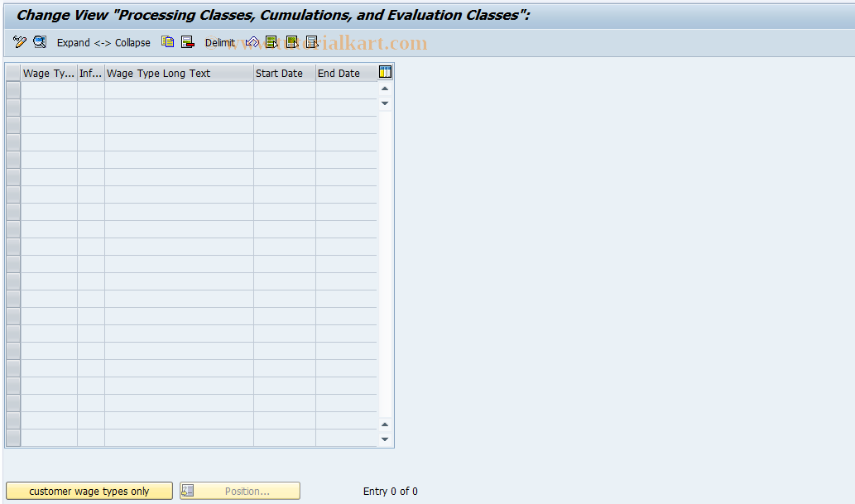The width and height of the screenshot is (855, 504).
Task: Click page-up arrow near bottom of table scrollbar
Action: [x=385, y=425]
